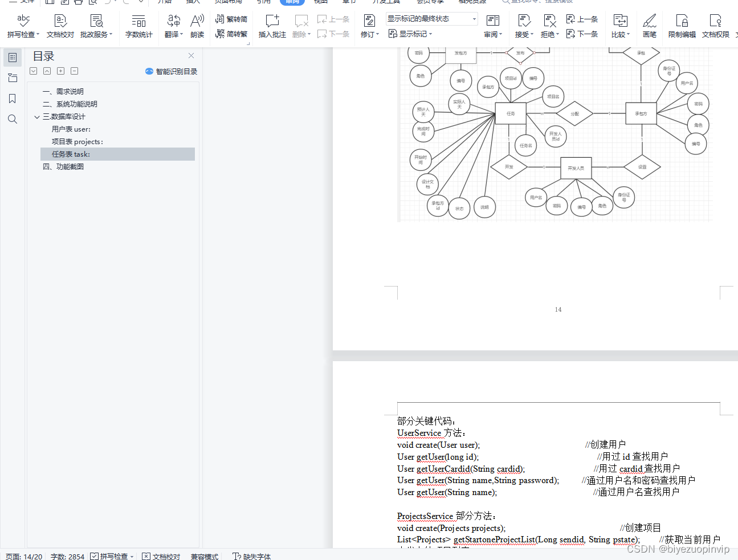This screenshot has height=560, width=738.
Task: Close the 目录 outline panel
Action: [191, 56]
